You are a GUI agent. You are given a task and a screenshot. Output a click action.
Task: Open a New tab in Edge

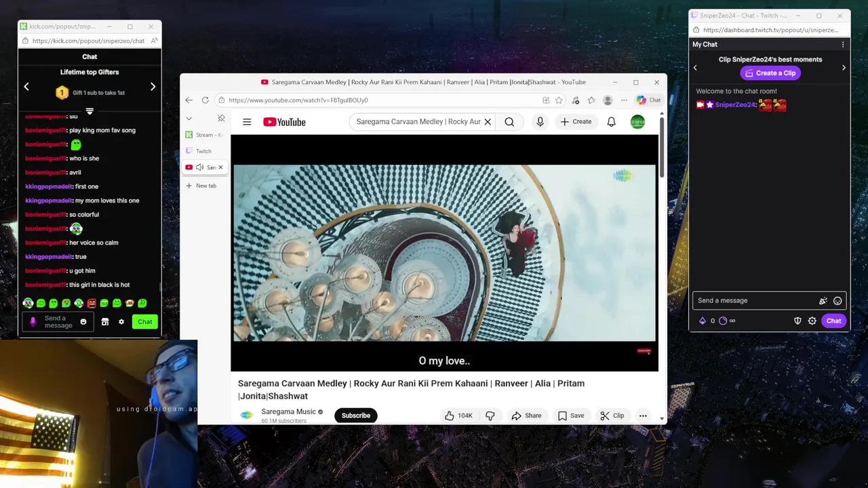click(x=201, y=186)
